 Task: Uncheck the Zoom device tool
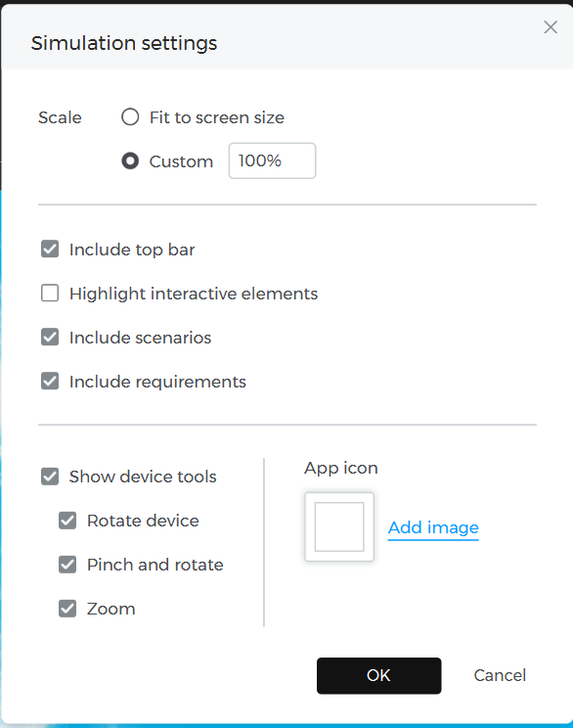click(x=67, y=609)
